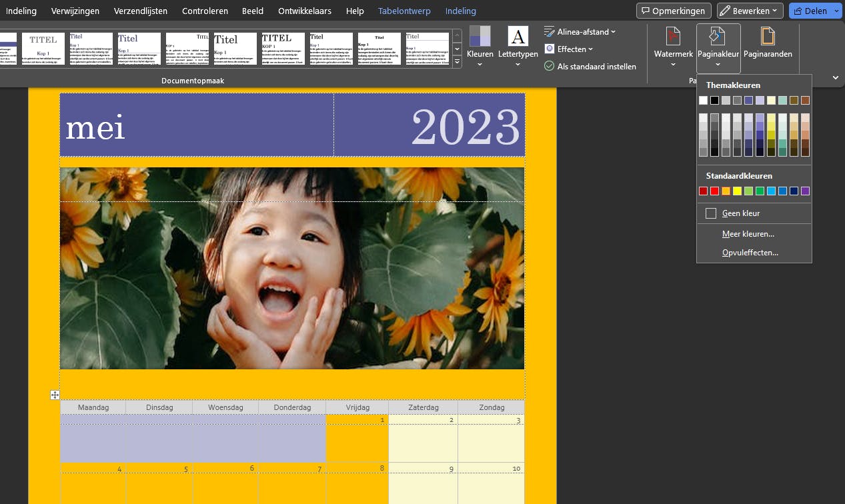Click calendar day number 10
The width and height of the screenshot is (845, 504).
[517, 469]
